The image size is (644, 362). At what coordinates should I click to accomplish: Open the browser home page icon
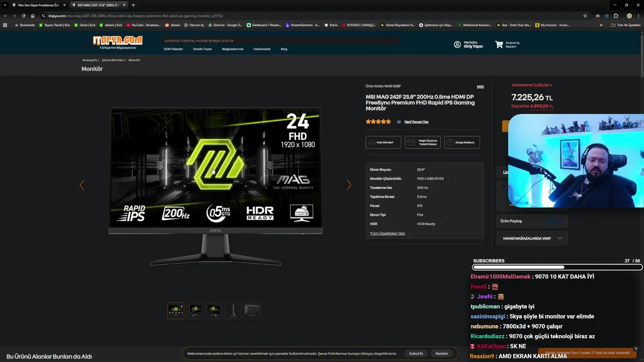(33, 16)
